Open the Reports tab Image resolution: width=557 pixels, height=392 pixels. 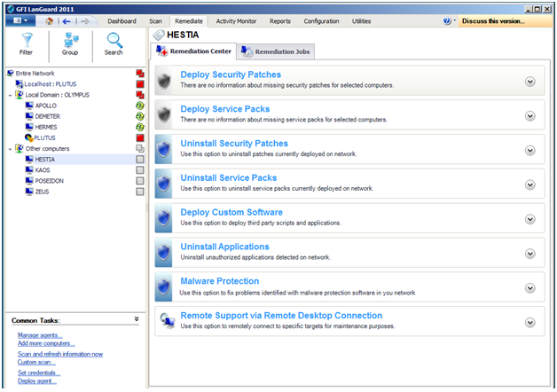[280, 21]
